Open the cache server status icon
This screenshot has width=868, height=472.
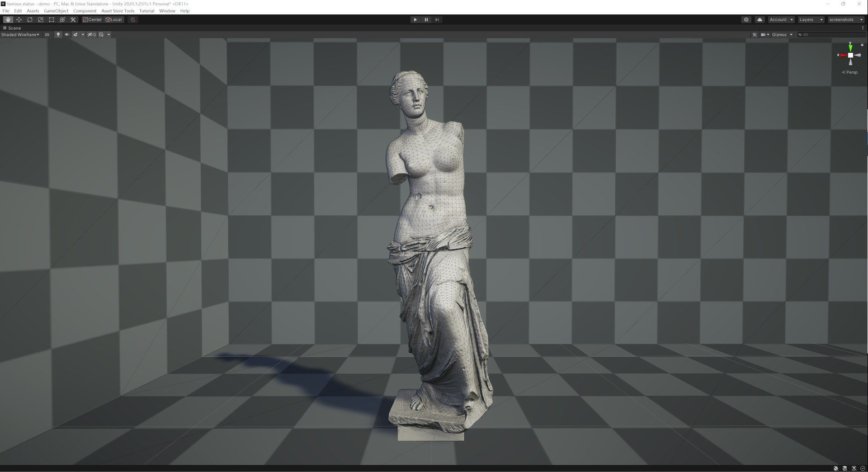click(845, 468)
